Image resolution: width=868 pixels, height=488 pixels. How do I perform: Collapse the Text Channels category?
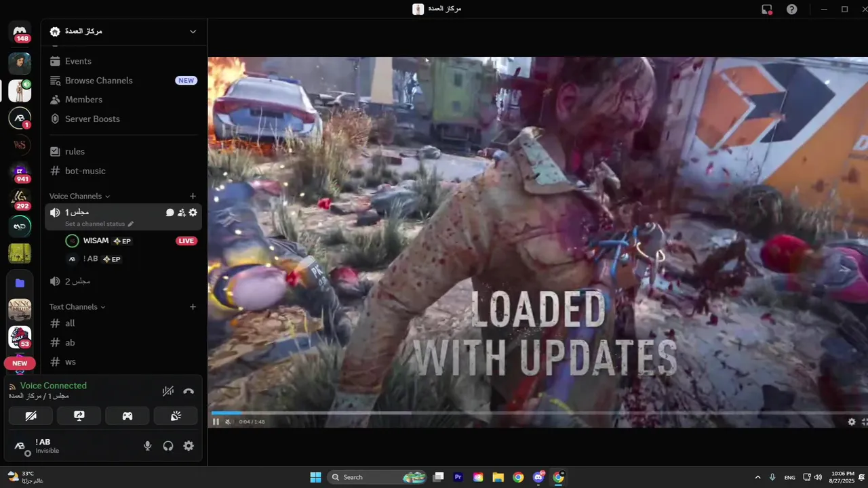pos(77,307)
